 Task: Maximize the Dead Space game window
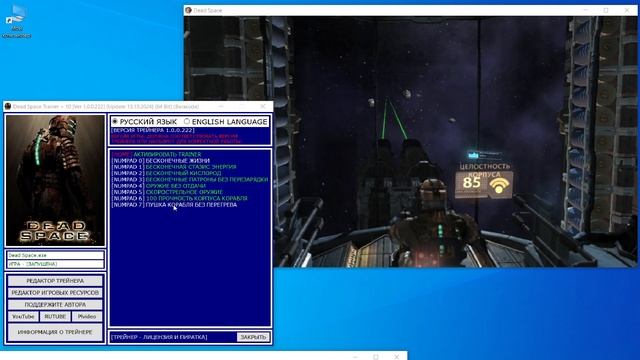tap(606, 10)
